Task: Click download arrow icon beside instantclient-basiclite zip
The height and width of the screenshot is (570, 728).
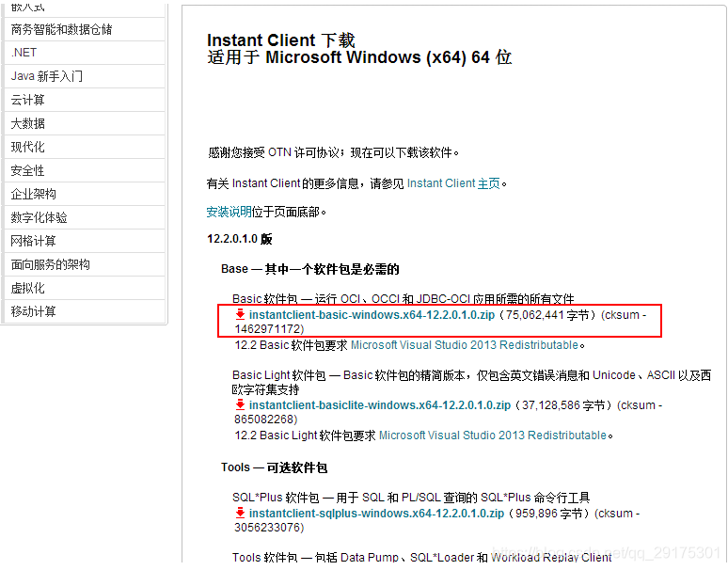Action: tap(240, 404)
